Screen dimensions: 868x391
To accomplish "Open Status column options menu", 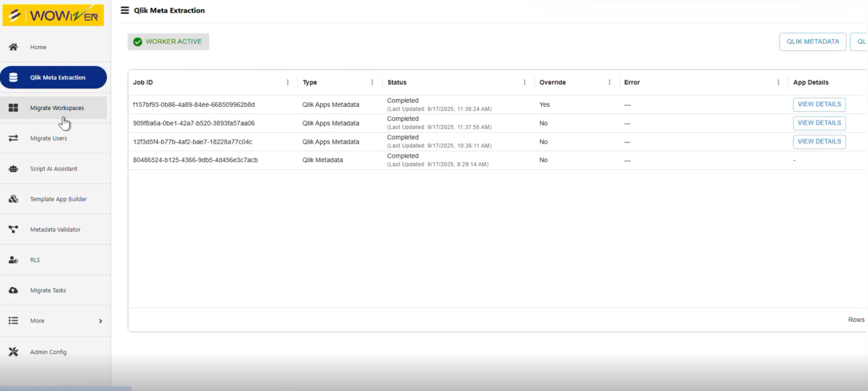I will [524, 82].
